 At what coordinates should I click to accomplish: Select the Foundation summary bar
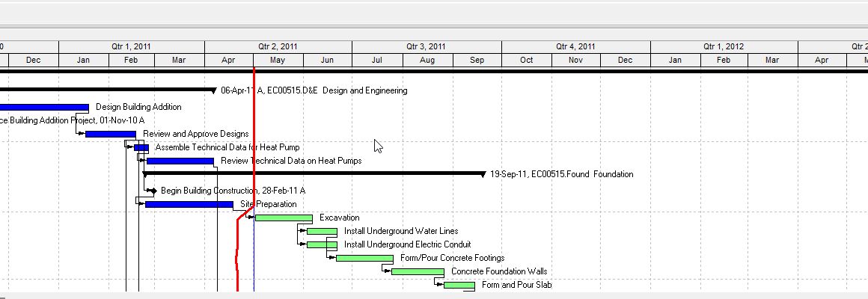pos(314,173)
